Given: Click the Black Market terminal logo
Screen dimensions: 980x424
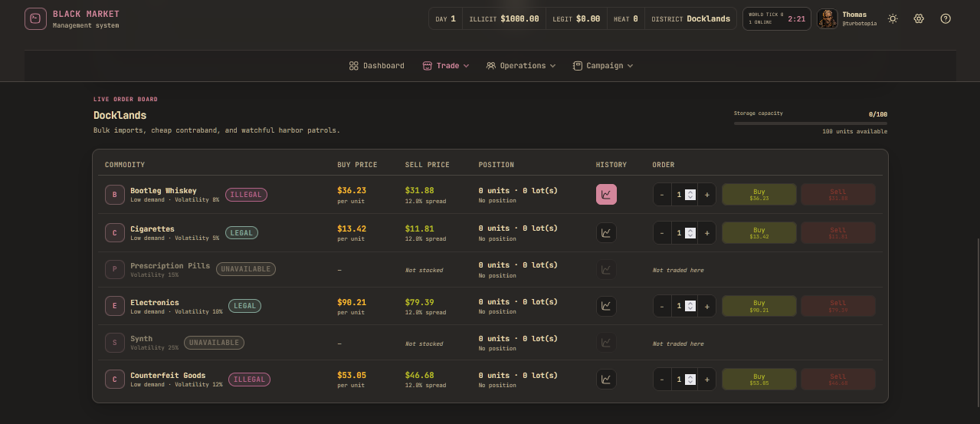Looking at the screenshot, I should coord(35,18).
